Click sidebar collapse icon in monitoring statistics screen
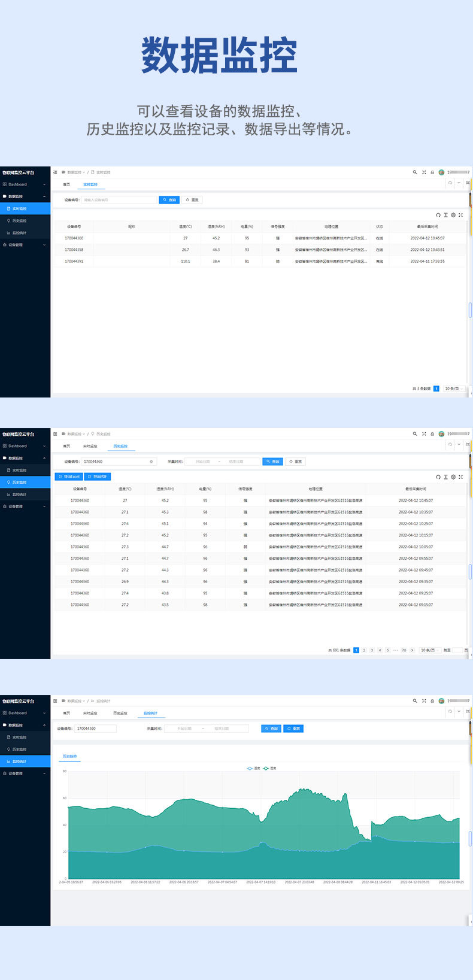Viewport: 473px width, 980px height. click(x=55, y=701)
